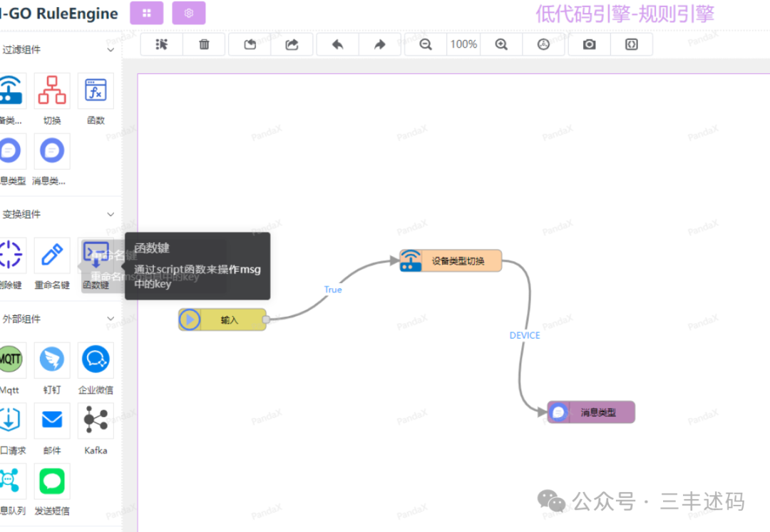Click the redo arrow in toolbar
The width and height of the screenshot is (770, 532).
coord(379,45)
